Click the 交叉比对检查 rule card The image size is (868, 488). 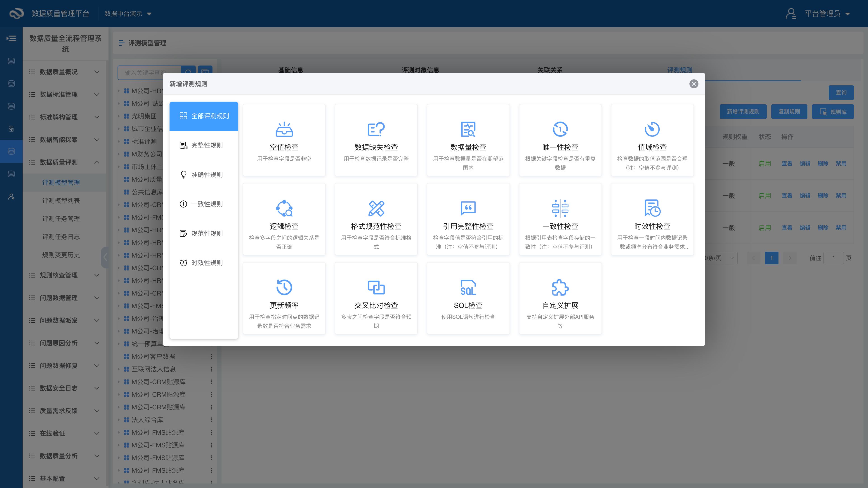point(376,298)
